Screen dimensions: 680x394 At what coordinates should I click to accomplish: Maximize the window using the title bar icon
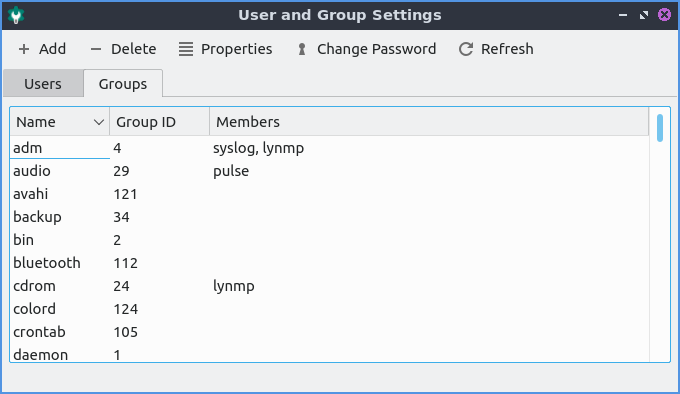pyautogui.click(x=644, y=15)
